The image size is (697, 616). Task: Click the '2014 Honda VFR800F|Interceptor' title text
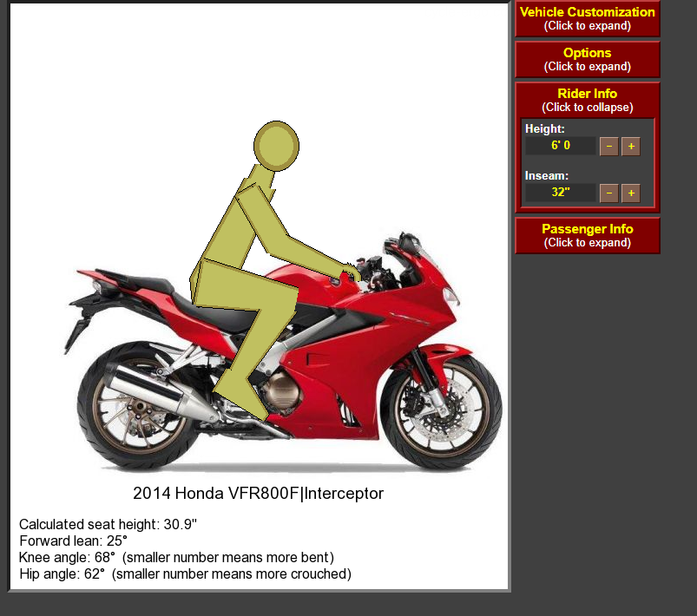(x=259, y=494)
